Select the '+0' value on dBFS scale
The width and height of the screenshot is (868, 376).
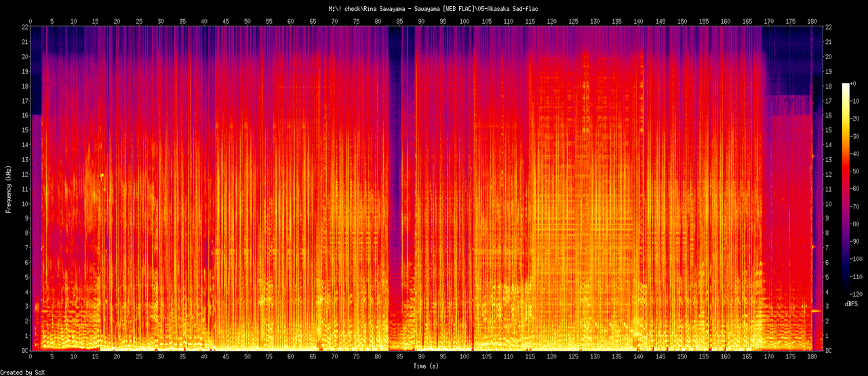854,83
